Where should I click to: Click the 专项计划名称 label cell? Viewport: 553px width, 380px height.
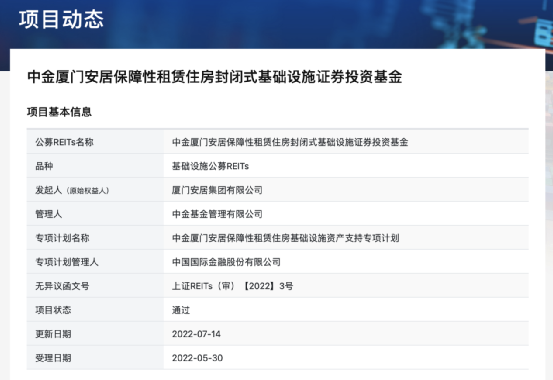click(x=95, y=238)
